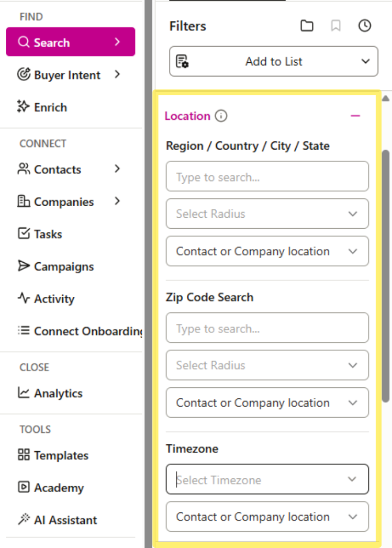Click the bookmark icon next to Filters

pos(336,25)
